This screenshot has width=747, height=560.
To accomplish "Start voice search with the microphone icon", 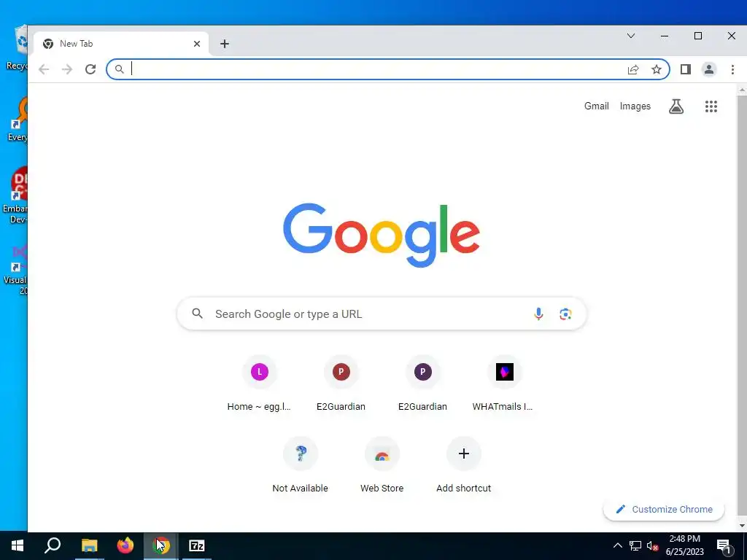I will coord(538,314).
